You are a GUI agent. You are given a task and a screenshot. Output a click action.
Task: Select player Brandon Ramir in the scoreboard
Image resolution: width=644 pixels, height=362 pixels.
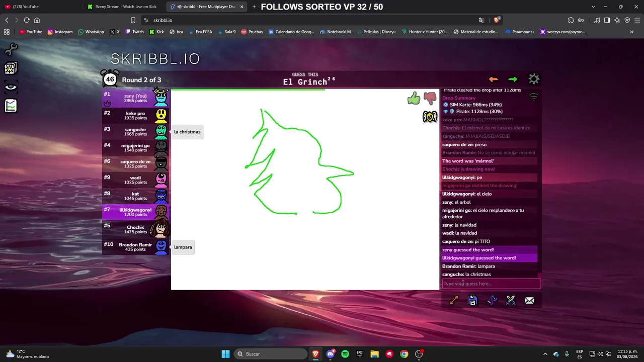point(136,247)
